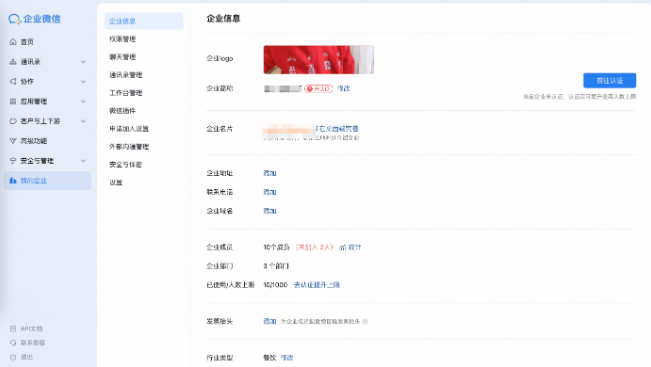
Task: Expand the 协作 chevron
Action: (x=83, y=81)
